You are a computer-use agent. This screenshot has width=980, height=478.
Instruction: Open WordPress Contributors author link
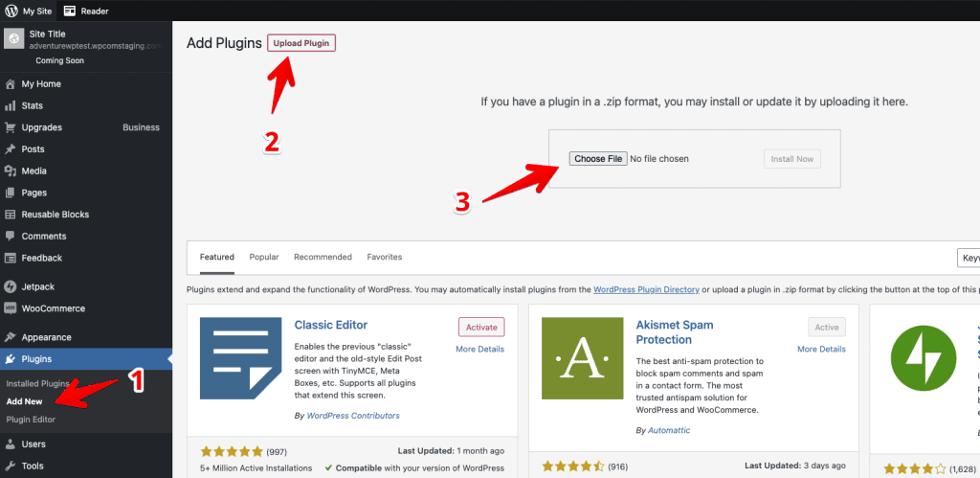point(353,416)
